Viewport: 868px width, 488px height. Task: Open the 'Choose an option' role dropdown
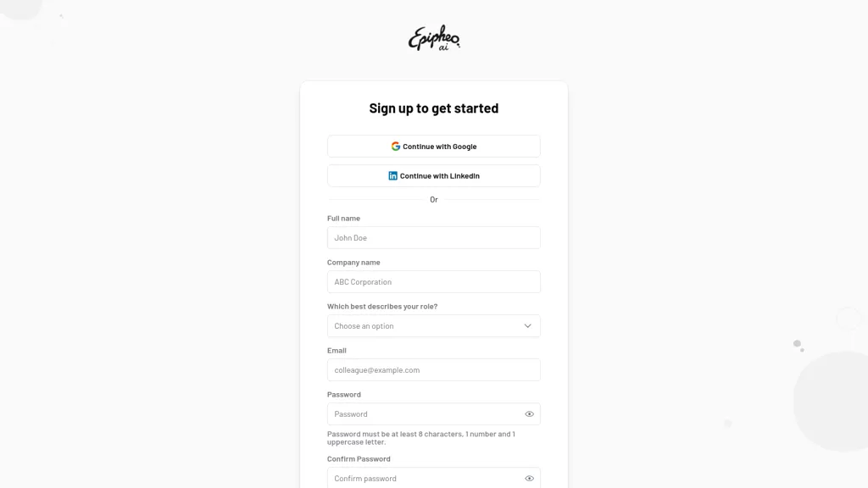pos(424,326)
